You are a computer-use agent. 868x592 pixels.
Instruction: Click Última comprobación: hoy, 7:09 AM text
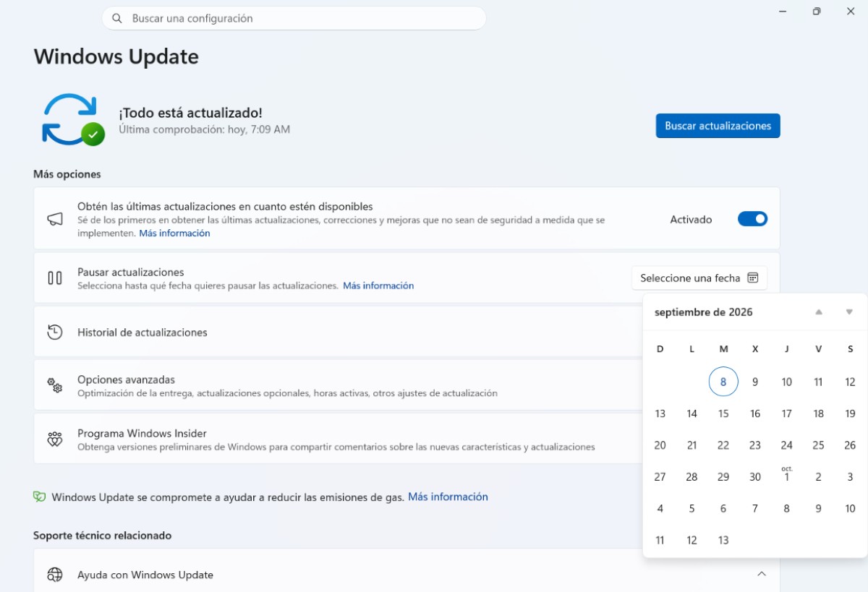[x=204, y=129]
